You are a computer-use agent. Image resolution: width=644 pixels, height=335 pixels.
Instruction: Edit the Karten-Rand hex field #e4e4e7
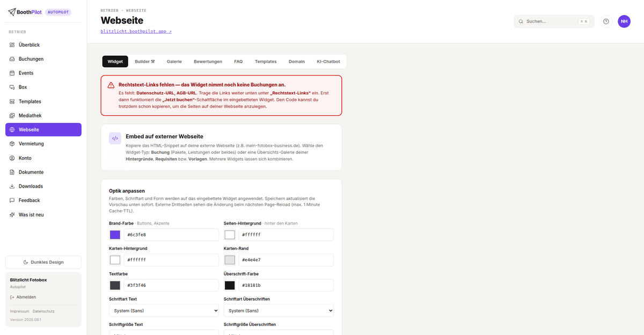tap(286, 260)
